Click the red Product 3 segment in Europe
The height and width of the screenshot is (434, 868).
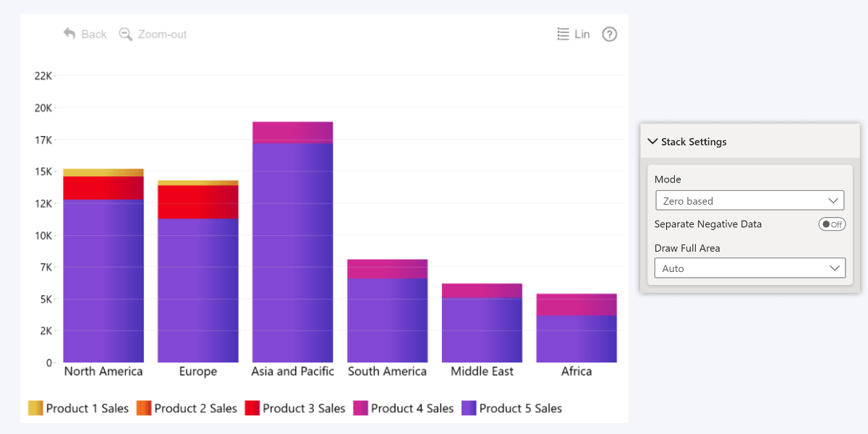point(197,202)
